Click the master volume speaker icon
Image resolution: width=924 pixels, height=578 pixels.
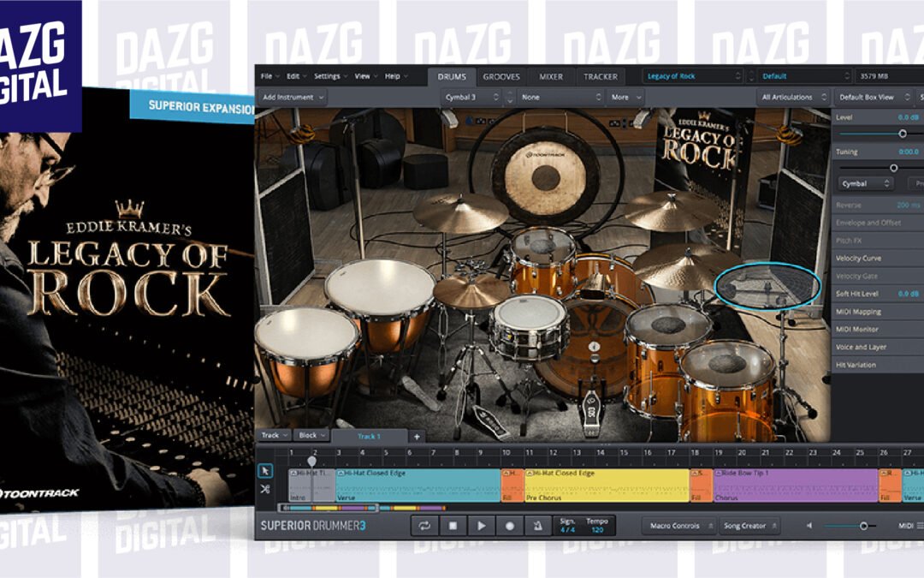[809, 526]
